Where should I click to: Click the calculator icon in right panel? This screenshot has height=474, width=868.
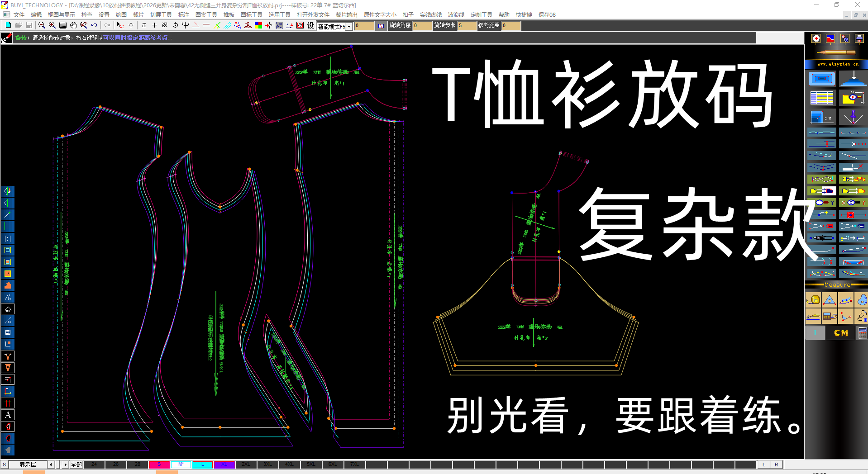862,333
